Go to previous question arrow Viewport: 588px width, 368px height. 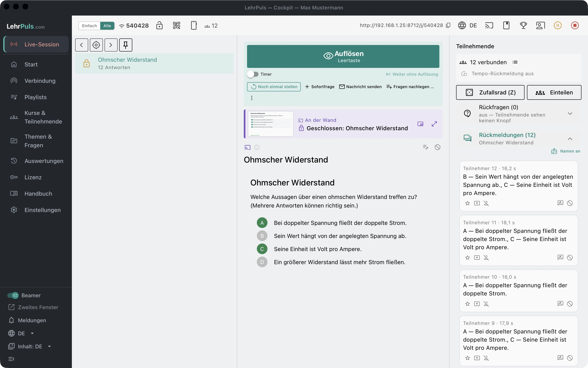tap(82, 45)
